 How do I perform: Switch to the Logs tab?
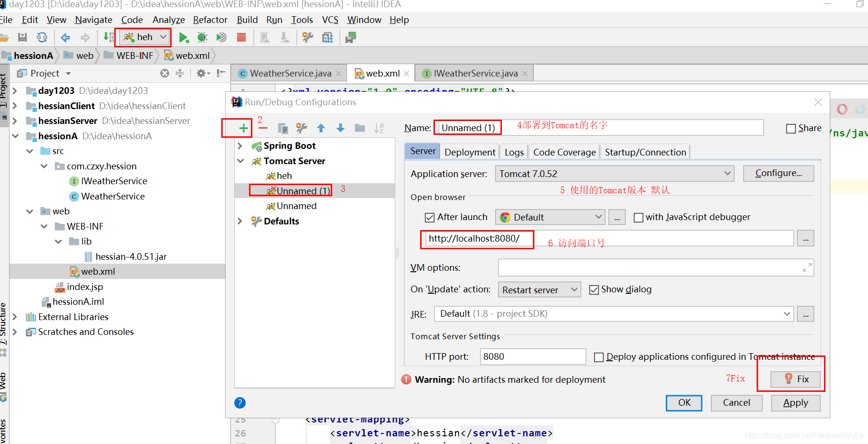coord(514,152)
